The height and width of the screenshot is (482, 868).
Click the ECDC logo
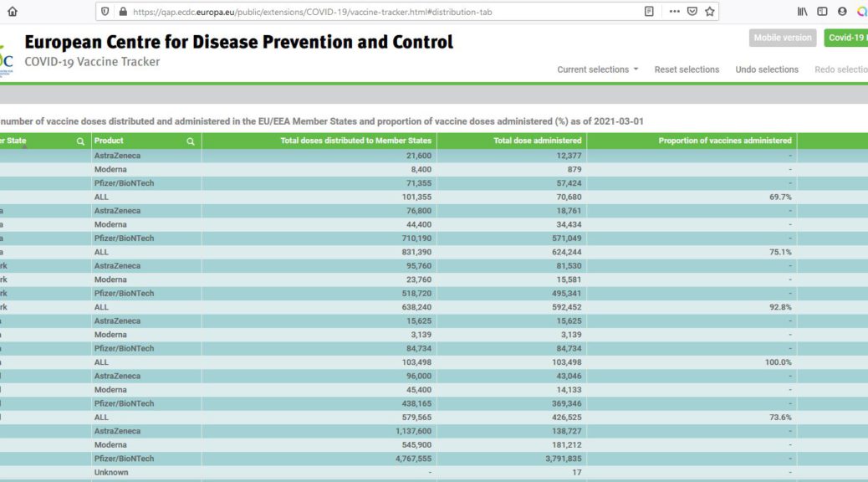6,61
